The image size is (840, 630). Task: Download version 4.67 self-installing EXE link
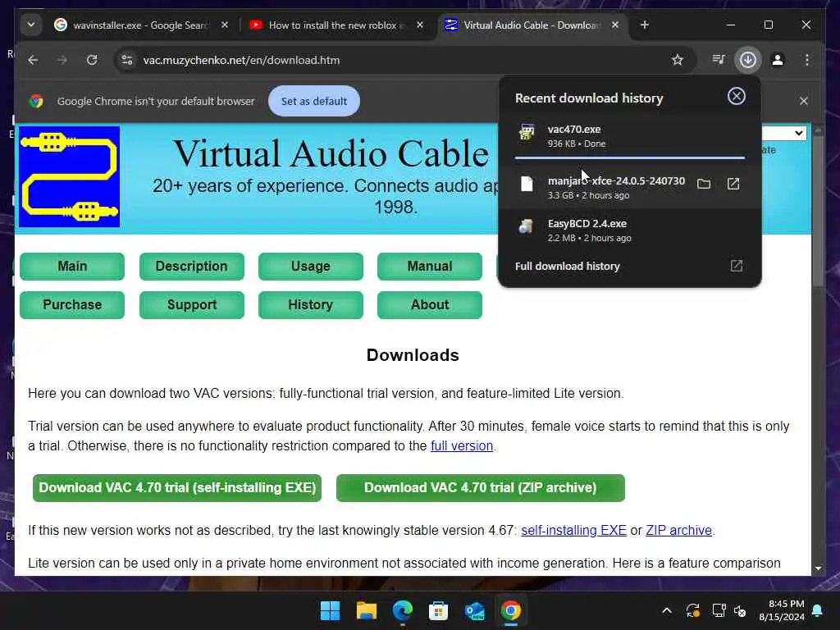coord(573,531)
